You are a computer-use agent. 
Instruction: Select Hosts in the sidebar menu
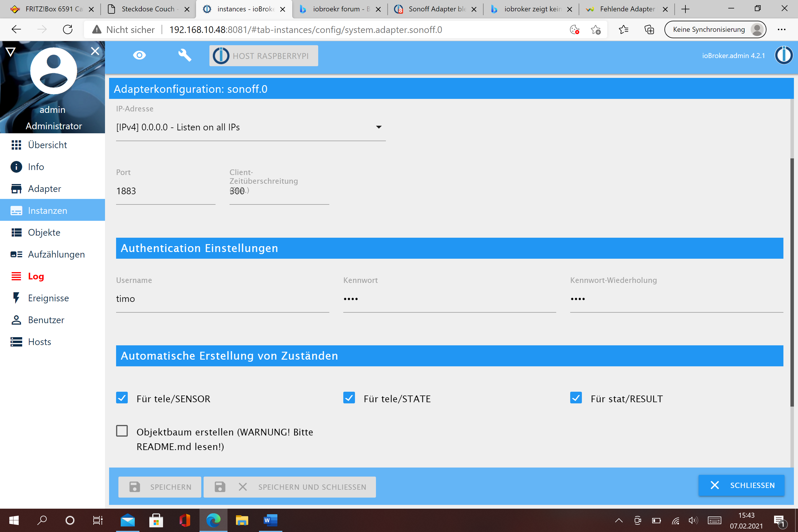[39, 342]
